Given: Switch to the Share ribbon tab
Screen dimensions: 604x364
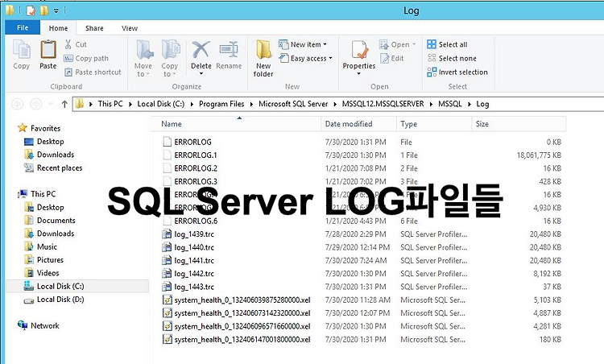Looking at the screenshot, I should [94, 28].
